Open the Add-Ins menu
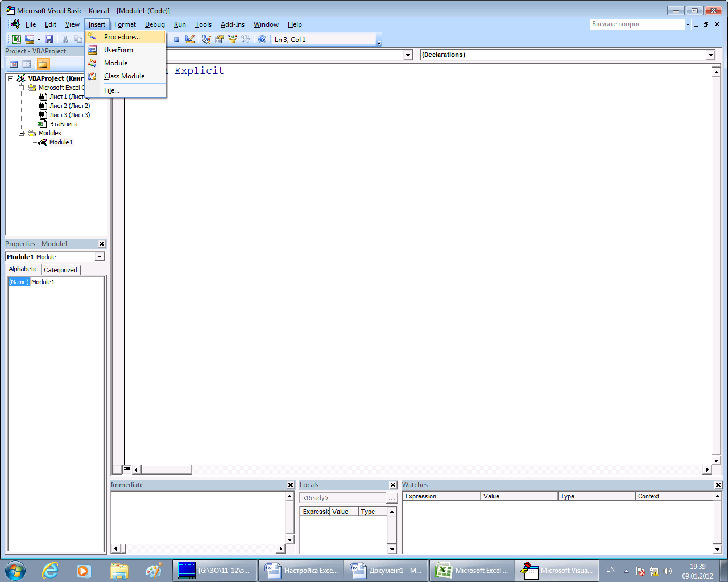Image resolution: width=728 pixels, height=582 pixels. point(233,24)
